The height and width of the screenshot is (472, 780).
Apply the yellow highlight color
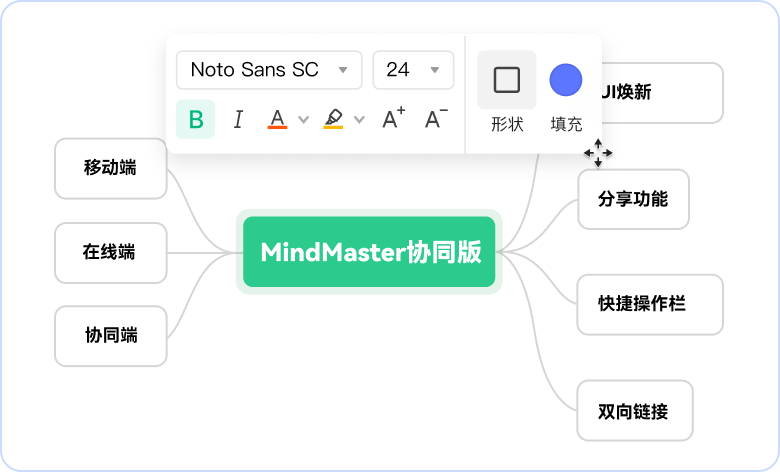point(333,119)
